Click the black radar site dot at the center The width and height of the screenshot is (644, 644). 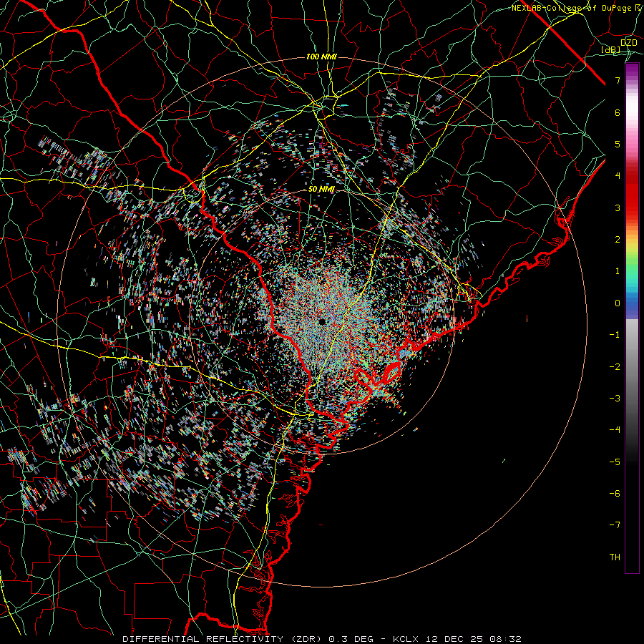tap(322, 321)
